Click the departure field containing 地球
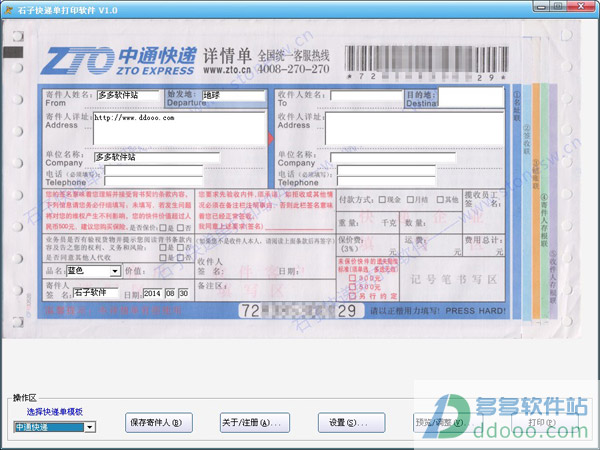The image size is (600, 450). point(233,96)
